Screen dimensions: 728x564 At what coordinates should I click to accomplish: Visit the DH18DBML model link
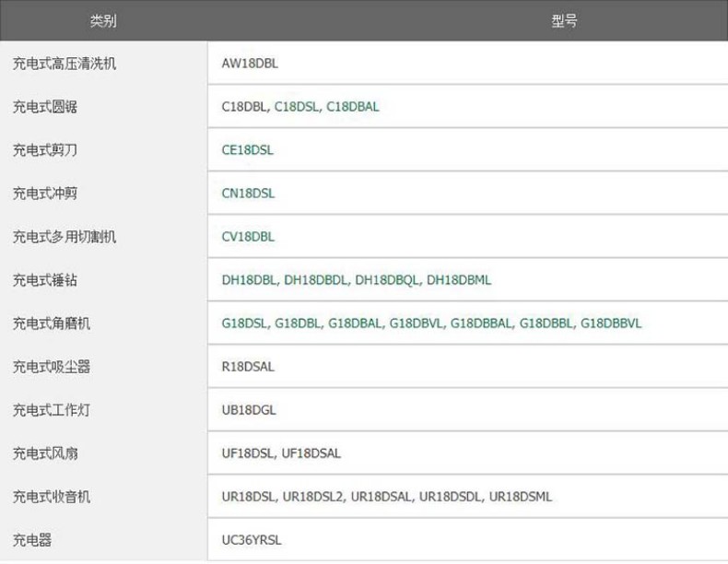pos(459,280)
